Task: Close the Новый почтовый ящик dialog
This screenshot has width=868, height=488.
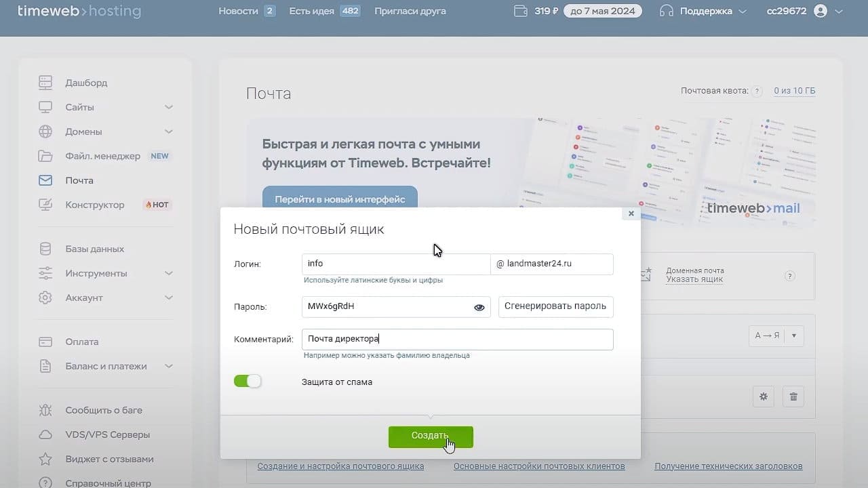Action: pos(631,213)
